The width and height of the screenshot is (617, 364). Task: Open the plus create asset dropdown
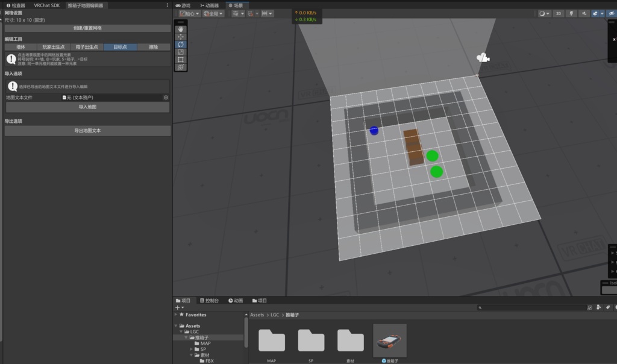tap(179, 307)
